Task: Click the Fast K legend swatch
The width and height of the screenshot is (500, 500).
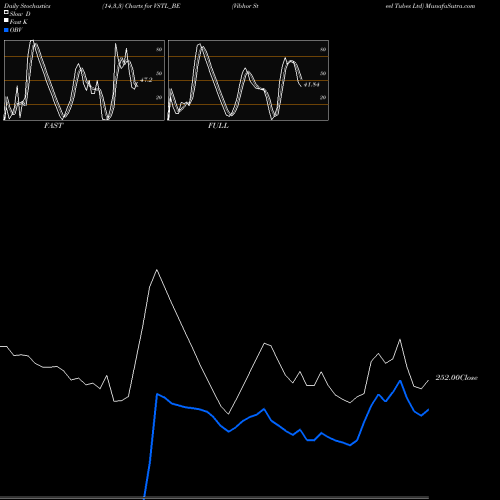Action: (6, 21)
